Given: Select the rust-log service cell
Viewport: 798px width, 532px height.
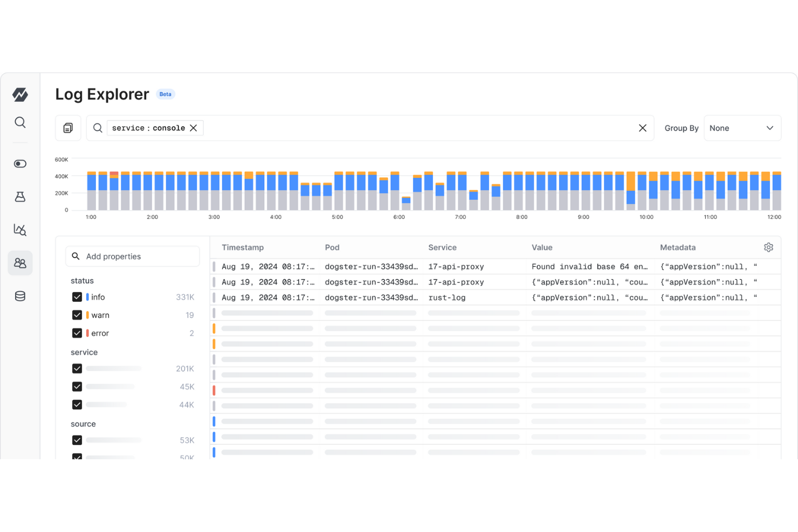Looking at the screenshot, I should [447, 298].
